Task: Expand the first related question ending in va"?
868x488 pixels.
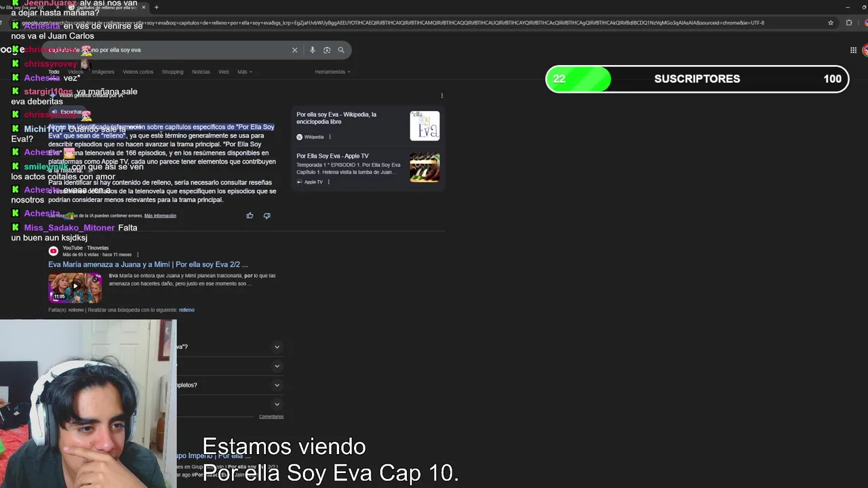Action: click(277, 347)
